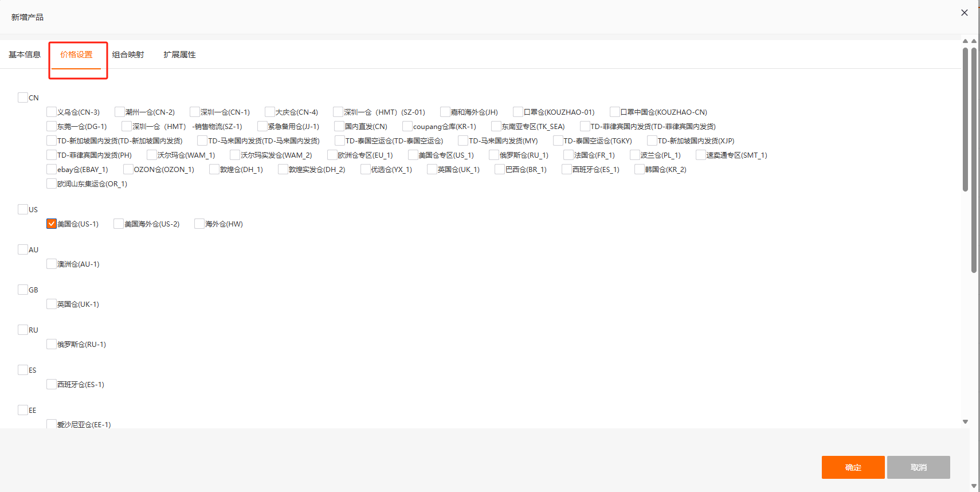
Task: Tick 敦煌实发仓(DH_2) checkbox
Action: click(x=283, y=169)
